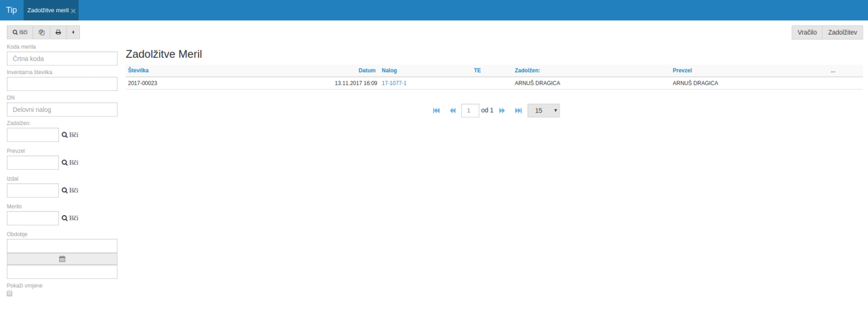
Task: Click the Išči lookup next to Merilo
Action: point(71,218)
